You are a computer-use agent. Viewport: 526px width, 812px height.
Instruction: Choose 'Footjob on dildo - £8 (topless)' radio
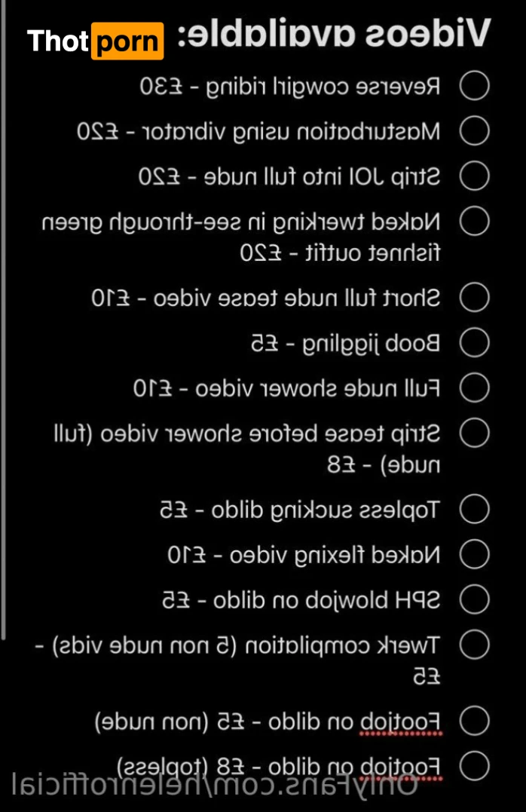point(476,766)
